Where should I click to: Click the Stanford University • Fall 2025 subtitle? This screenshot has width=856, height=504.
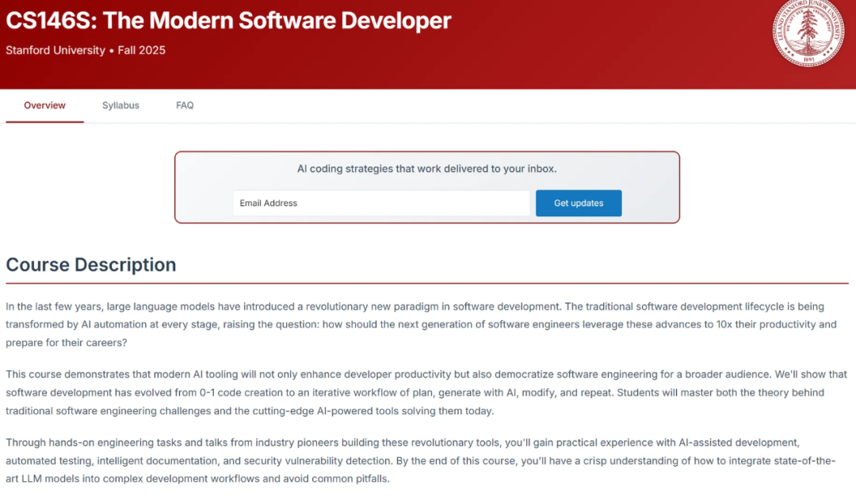click(86, 50)
